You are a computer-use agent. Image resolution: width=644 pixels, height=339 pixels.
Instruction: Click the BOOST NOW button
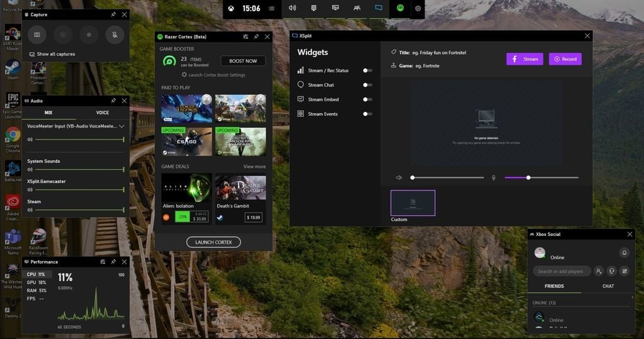coord(243,61)
